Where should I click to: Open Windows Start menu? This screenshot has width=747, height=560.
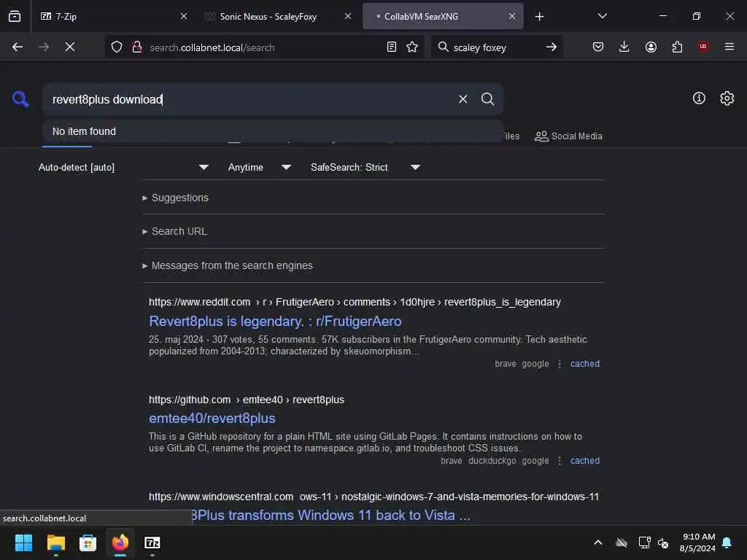[x=23, y=542]
